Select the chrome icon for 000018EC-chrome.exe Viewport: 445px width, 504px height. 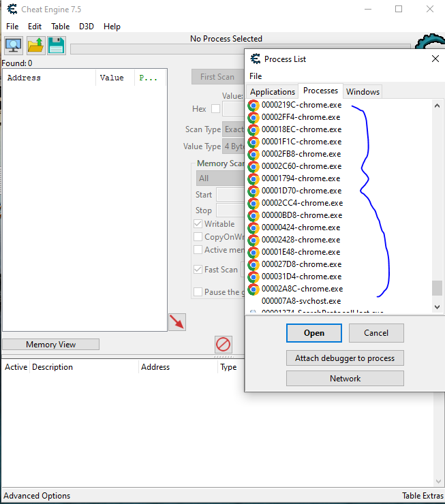(254, 129)
